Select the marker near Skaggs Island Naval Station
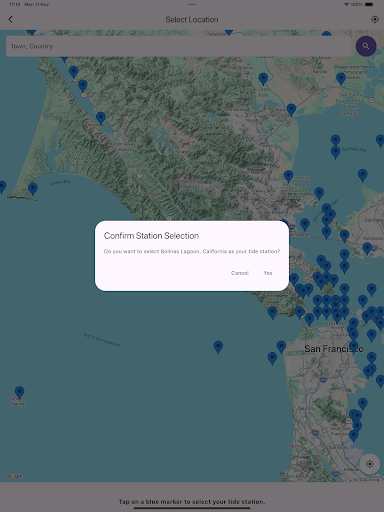 [341, 79]
